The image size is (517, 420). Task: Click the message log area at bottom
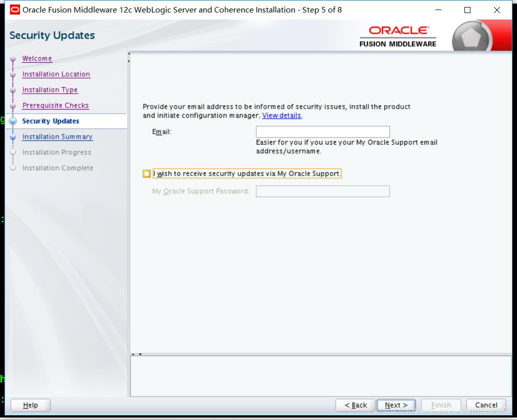pyautogui.click(x=321, y=376)
